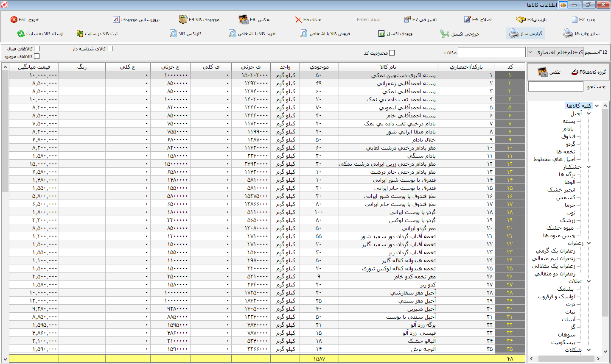Click ثبت کالا در سایت icon
The width and height of the screenshot is (611, 364).
(x=80, y=33)
